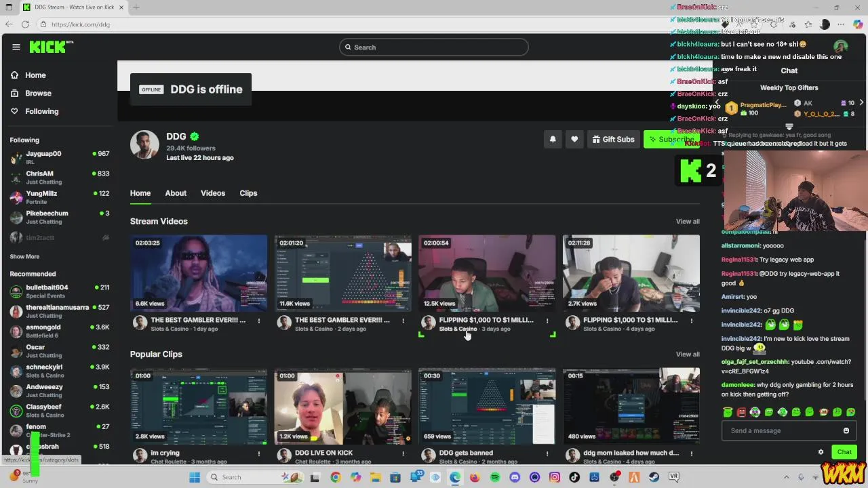This screenshot has height=488, width=868.
Task: Go back in the browser
Action: click(x=9, y=24)
